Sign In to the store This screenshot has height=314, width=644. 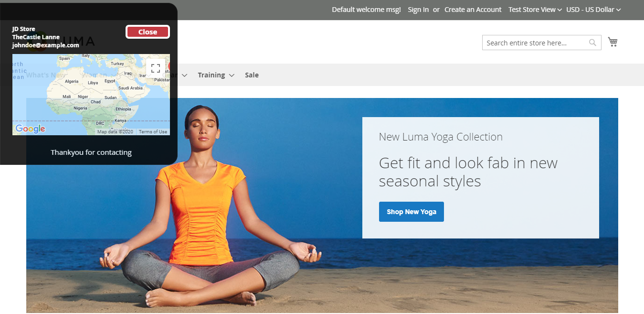click(418, 9)
